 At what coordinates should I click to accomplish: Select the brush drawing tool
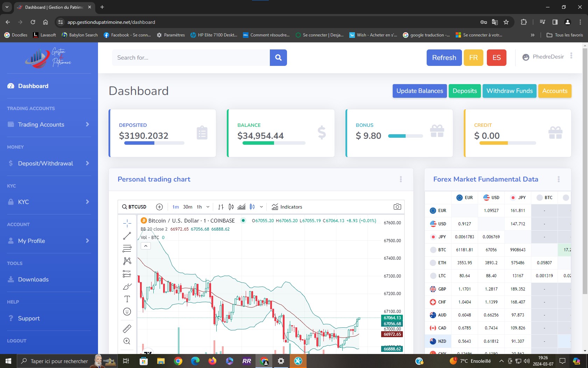127,286
